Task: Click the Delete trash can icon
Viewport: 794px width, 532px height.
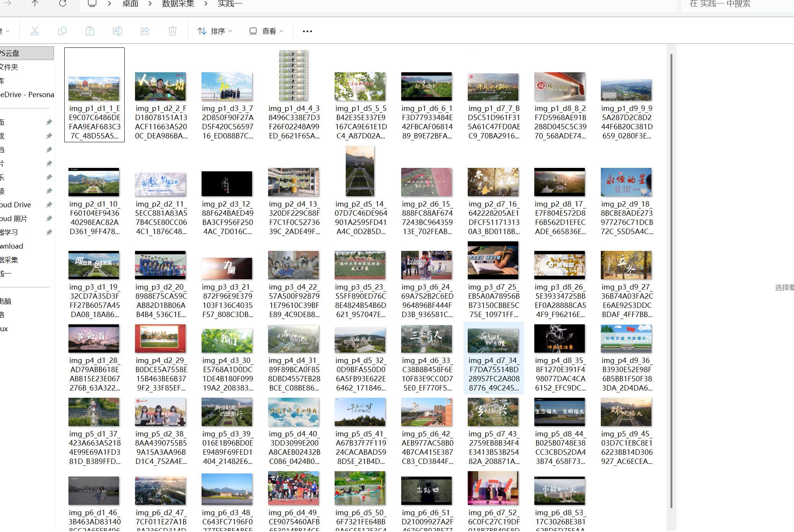Action: point(172,31)
